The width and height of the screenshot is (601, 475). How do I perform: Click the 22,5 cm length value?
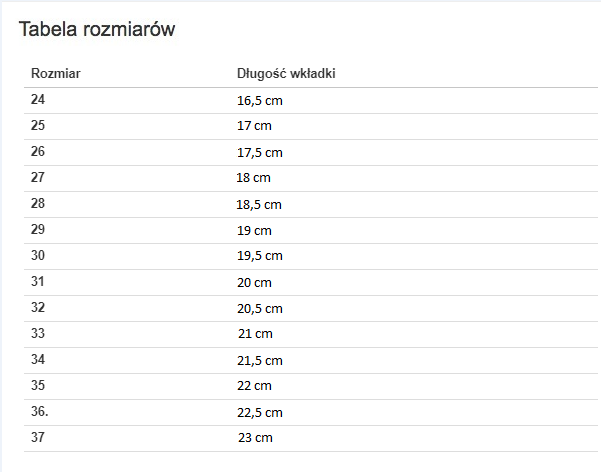(259, 413)
